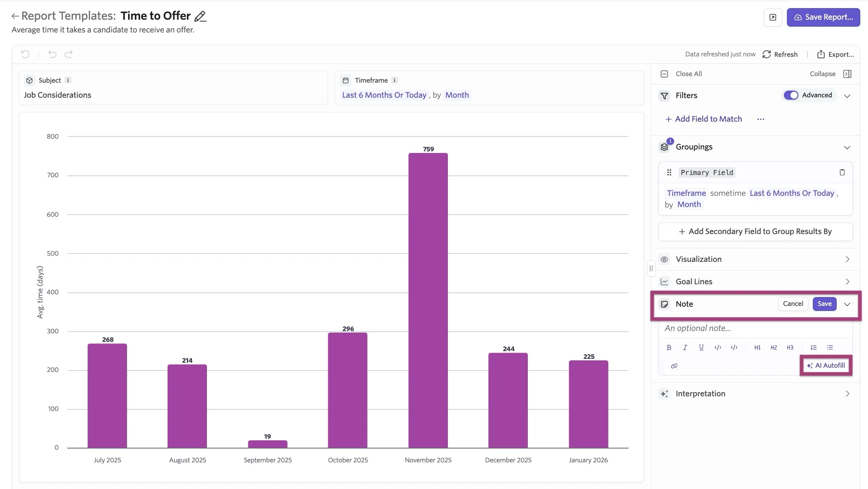868x489 pixels.
Task: Click the redo arrow in toolbar
Action: [68, 54]
